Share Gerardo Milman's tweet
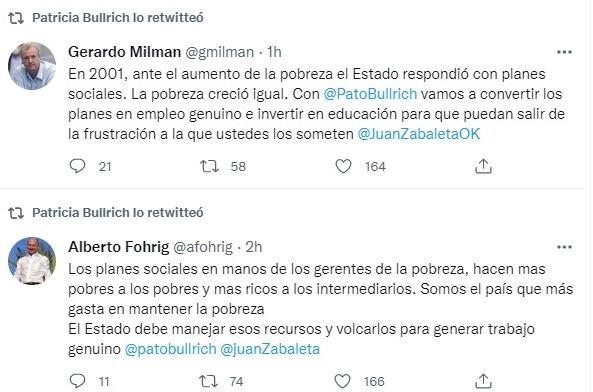 (483, 166)
